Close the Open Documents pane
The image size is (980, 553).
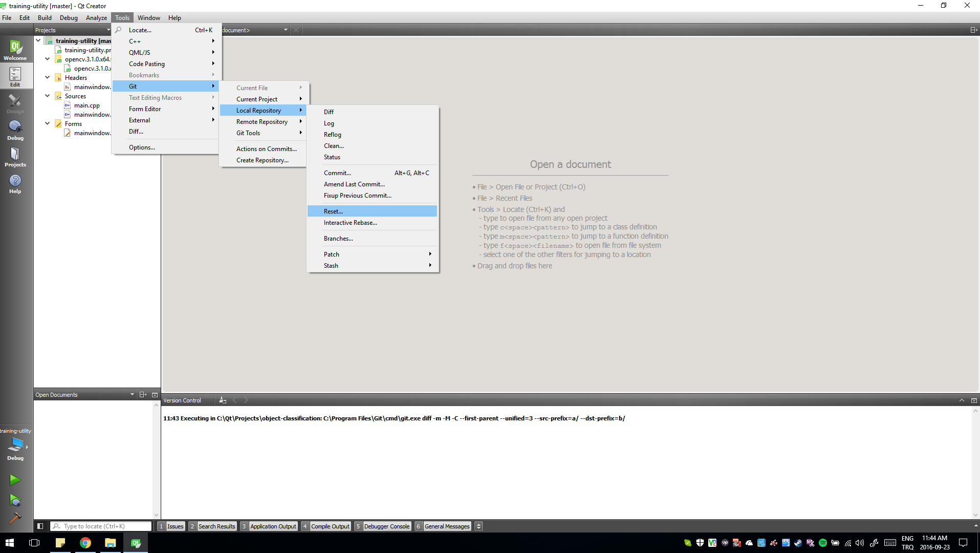click(155, 395)
